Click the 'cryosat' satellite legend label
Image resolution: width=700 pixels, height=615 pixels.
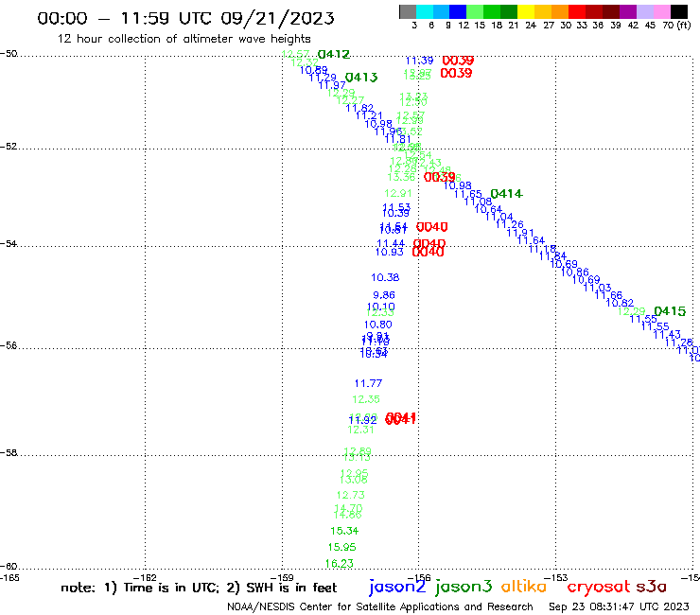point(599,587)
